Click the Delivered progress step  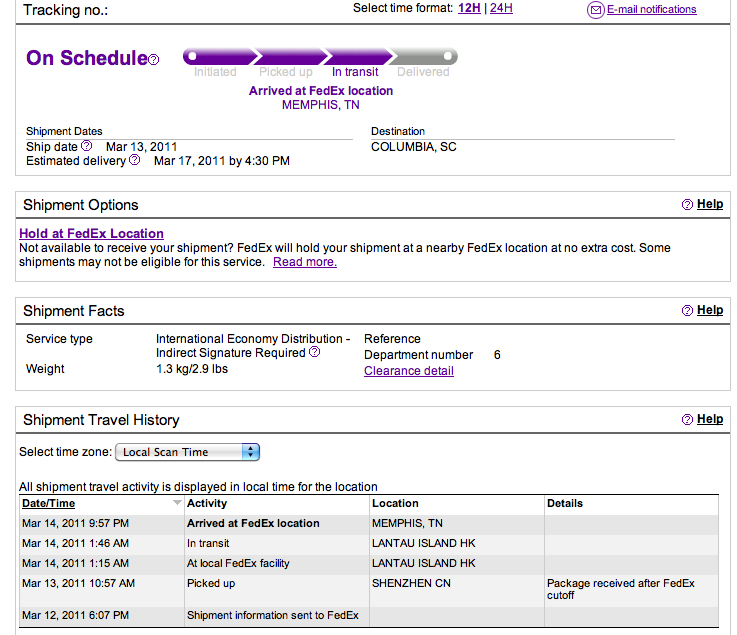tap(423, 72)
